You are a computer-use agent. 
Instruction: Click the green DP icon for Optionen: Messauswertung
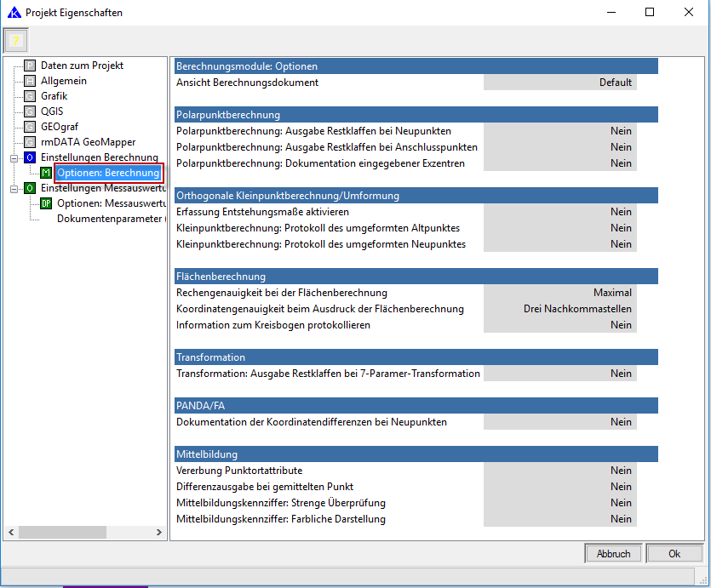pyautogui.click(x=46, y=203)
